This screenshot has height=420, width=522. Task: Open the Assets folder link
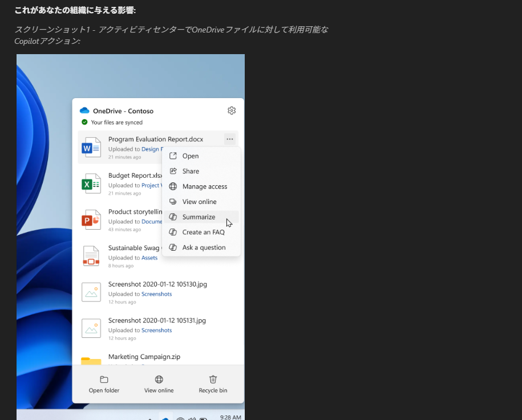[x=149, y=258]
